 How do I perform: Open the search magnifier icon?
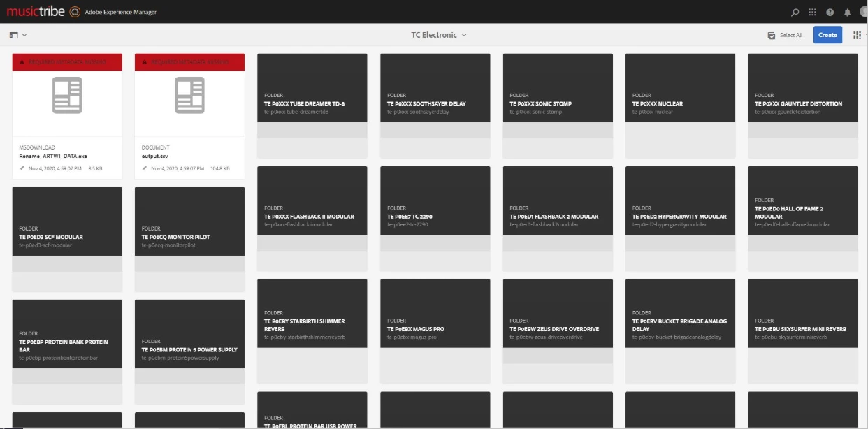click(795, 12)
